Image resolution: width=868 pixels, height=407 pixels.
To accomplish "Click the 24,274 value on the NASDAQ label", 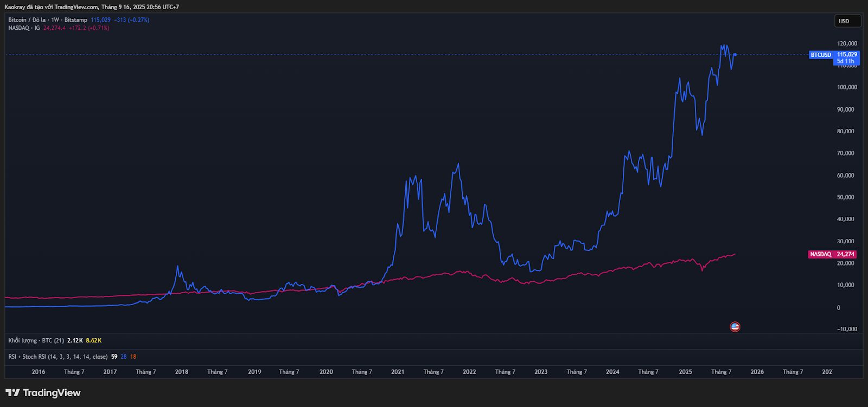I will [846, 254].
